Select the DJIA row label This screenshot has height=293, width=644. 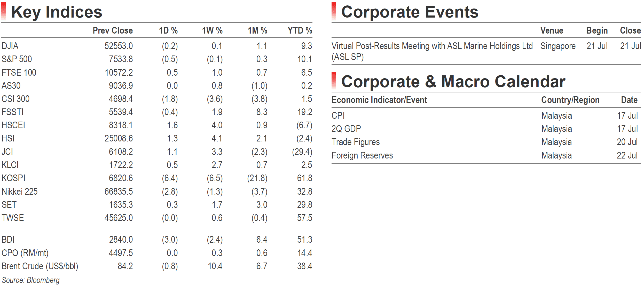tap(10, 46)
